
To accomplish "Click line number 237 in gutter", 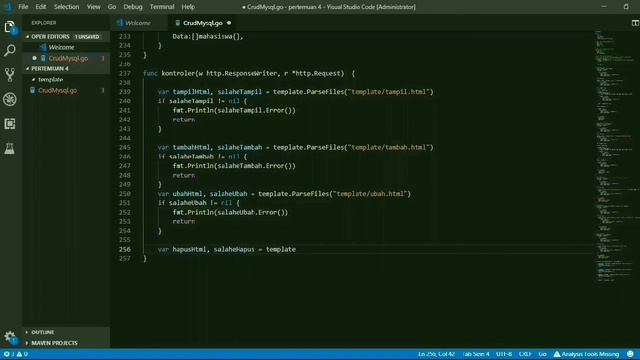I will point(125,73).
